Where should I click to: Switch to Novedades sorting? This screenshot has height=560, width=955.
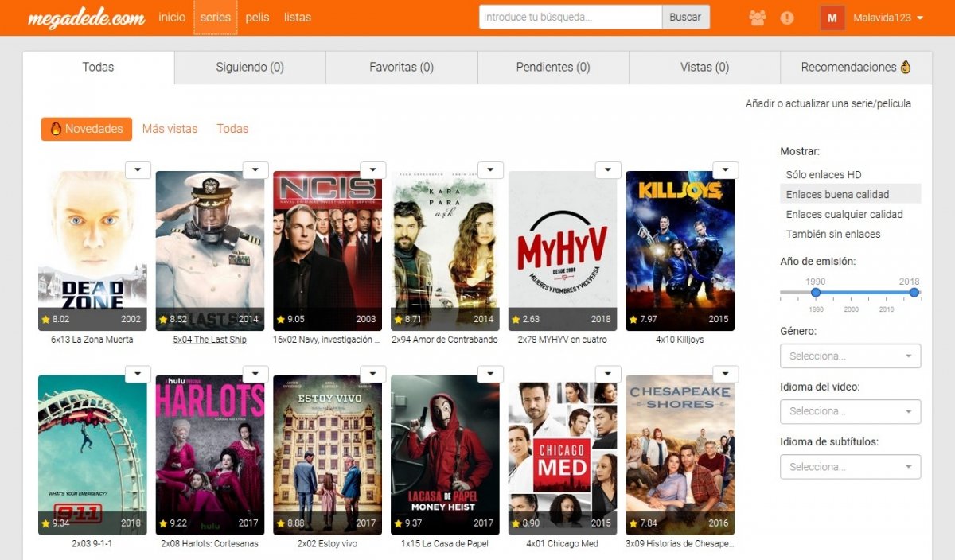tap(87, 129)
